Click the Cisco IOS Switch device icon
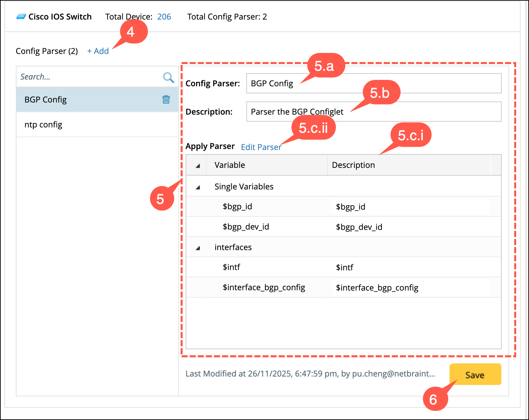This screenshot has height=420, width=529. coord(21,17)
